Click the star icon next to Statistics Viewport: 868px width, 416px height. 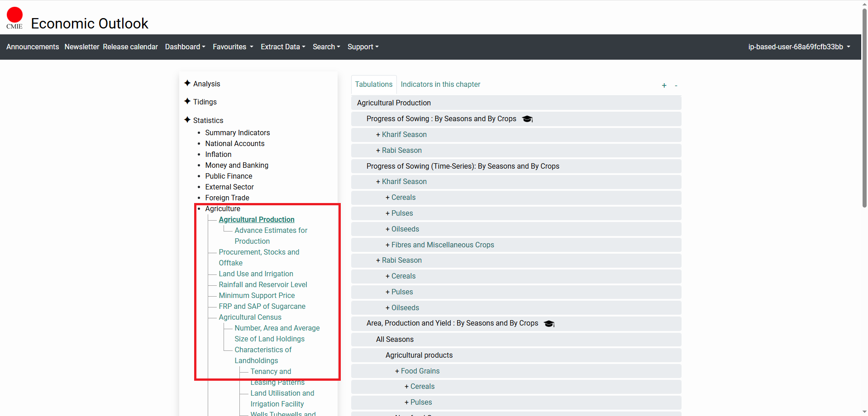coord(187,120)
